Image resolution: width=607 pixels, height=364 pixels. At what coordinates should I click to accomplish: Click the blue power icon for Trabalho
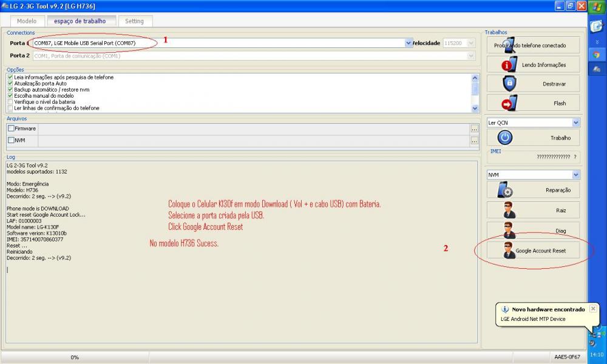tap(505, 137)
